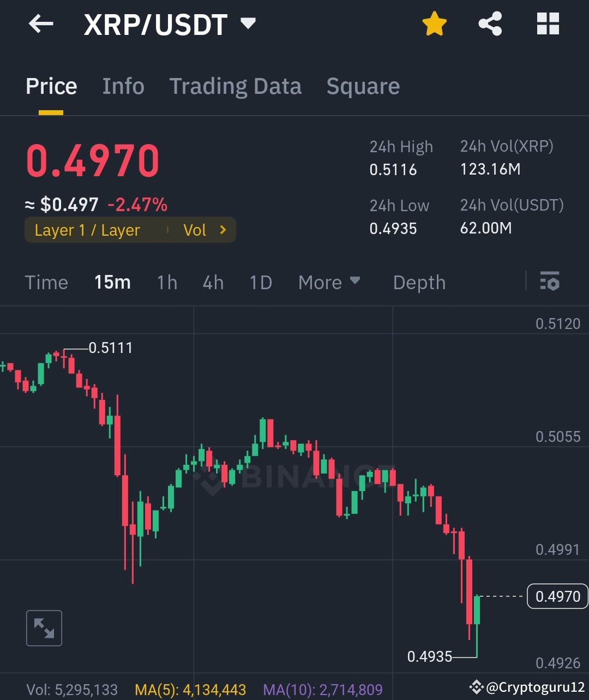
Task: Toggle XRP/USDT as a favorite via the star
Action: click(x=434, y=23)
